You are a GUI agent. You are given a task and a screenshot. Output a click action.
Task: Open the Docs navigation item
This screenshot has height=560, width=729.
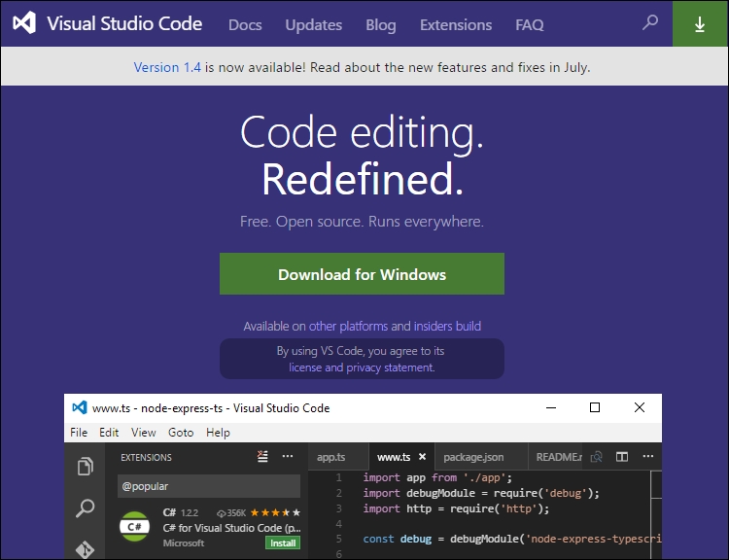click(x=245, y=24)
